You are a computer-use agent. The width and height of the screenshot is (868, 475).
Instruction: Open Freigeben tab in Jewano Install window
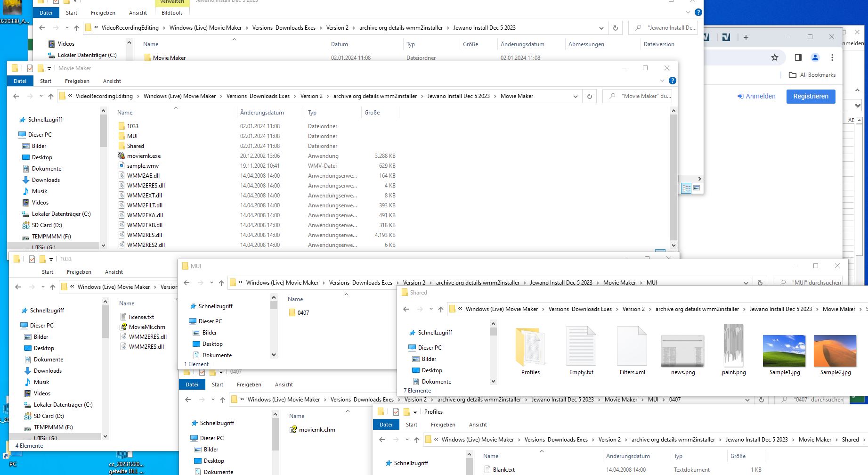click(103, 13)
